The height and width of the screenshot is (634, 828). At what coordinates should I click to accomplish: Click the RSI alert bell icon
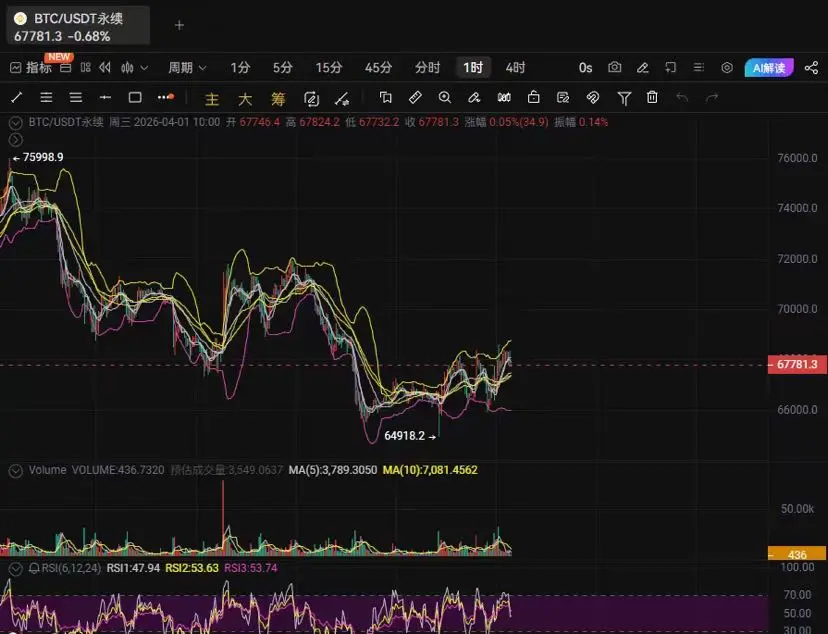pyautogui.click(x=34, y=569)
